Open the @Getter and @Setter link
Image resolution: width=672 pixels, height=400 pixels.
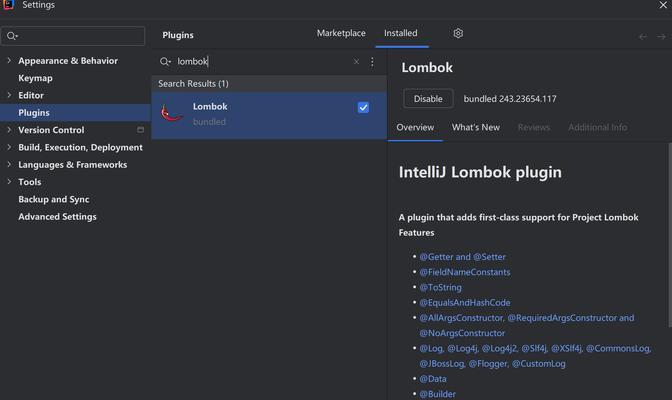tap(462, 257)
